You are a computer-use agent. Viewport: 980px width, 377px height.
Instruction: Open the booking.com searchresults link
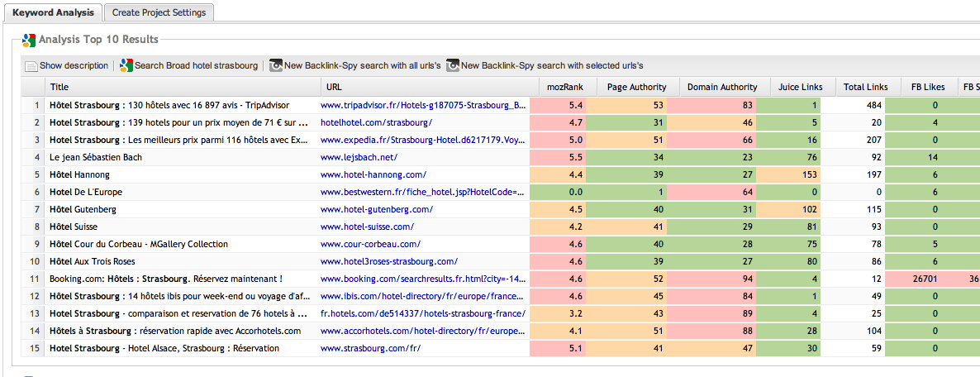tap(423, 279)
